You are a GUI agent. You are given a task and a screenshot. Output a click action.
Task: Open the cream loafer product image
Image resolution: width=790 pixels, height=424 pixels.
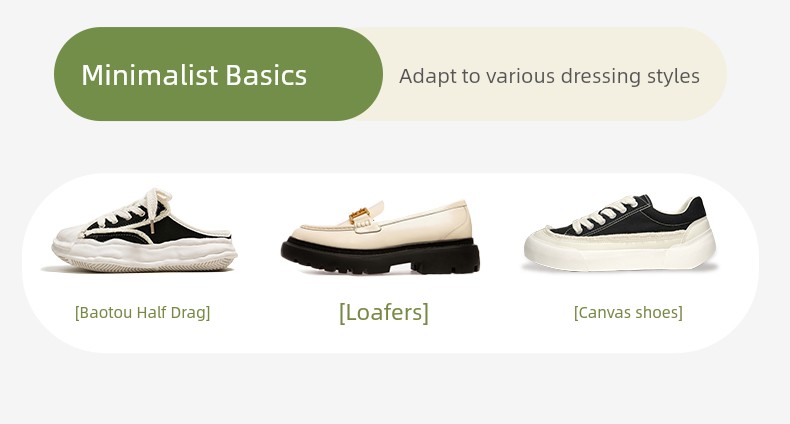coord(381,236)
